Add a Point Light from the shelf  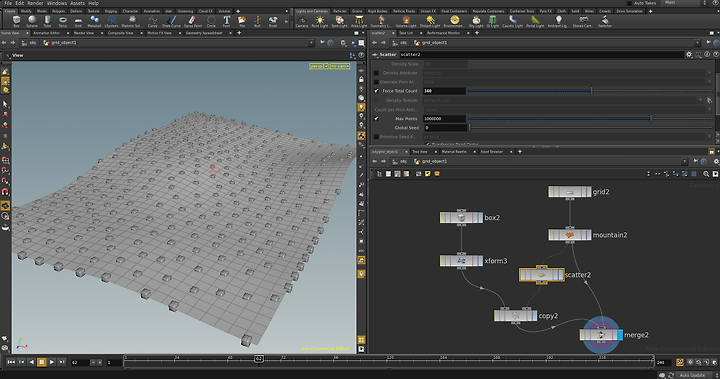point(320,21)
